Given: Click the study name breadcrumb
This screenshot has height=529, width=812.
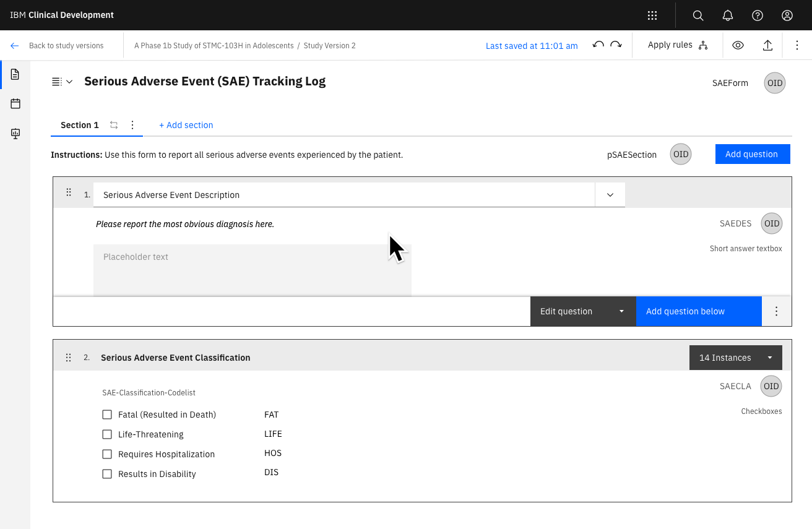Looking at the screenshot, I should click(x=214, y=46).
